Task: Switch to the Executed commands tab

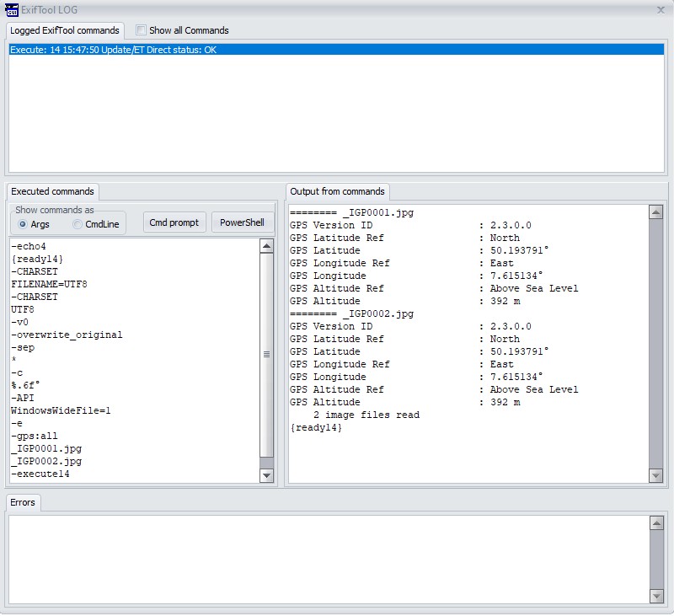Action: click(52, 191)
